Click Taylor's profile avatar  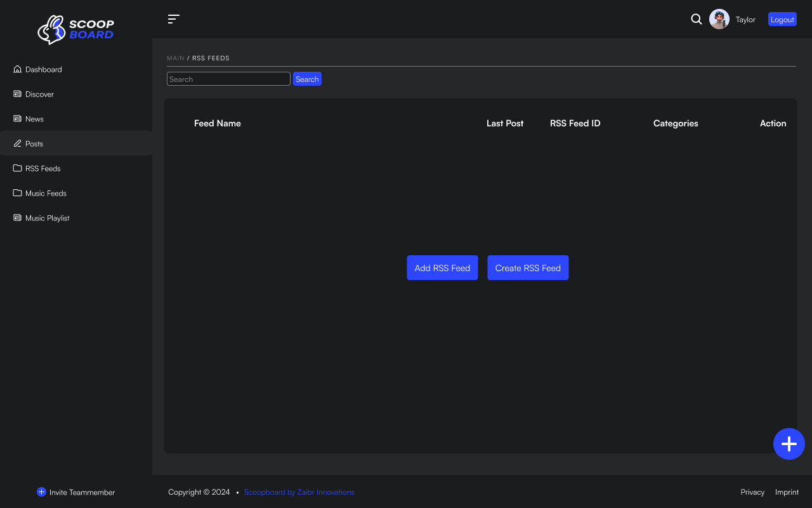[x=719, y=19]
